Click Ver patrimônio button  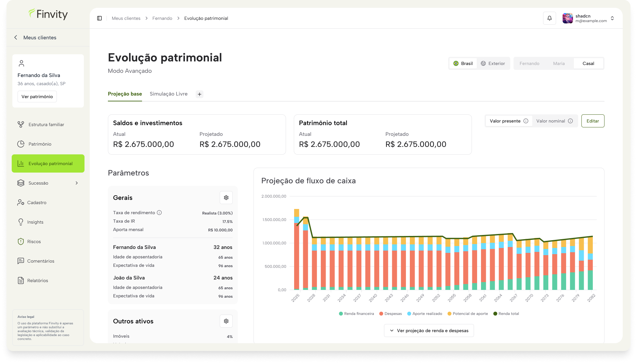[37, 97]
